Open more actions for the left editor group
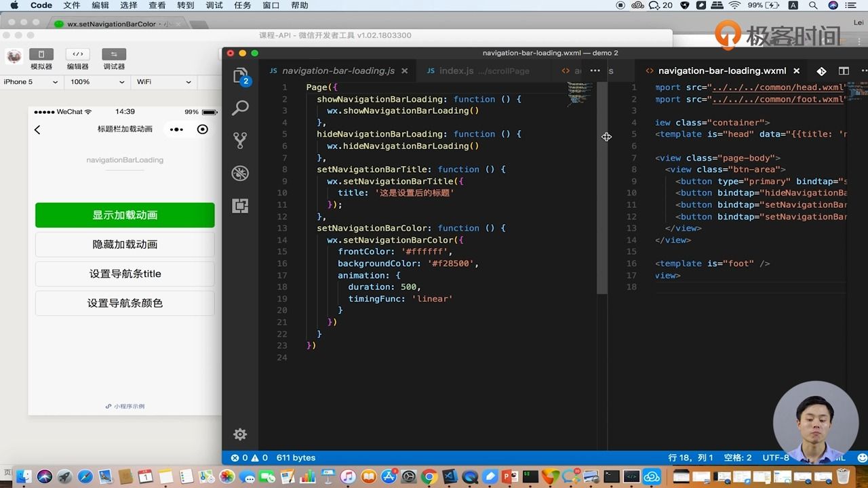This screenshot has width=868, height=488. coord(595,70)
